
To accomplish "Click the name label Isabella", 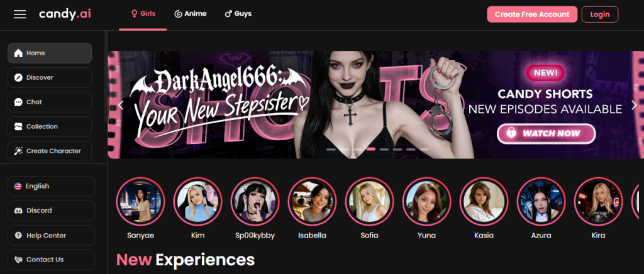I will click(x=312, y=236).
